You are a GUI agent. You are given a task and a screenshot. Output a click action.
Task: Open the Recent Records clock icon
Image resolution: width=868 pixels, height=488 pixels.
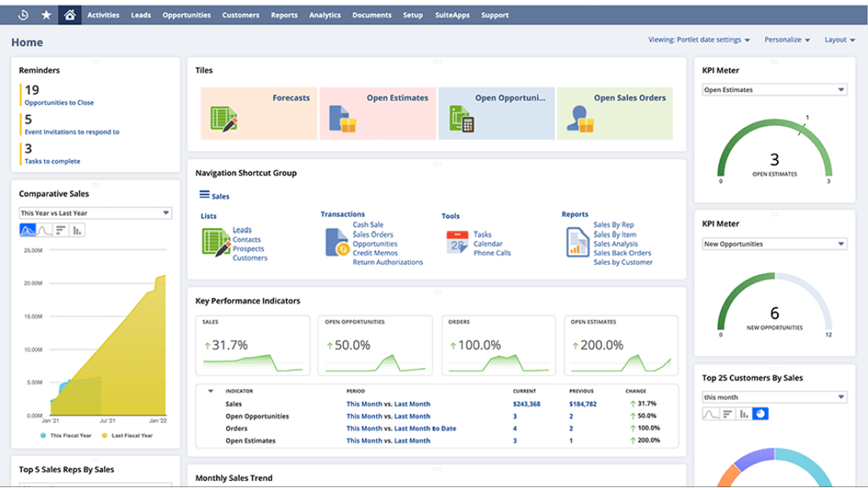pos(23,15)
